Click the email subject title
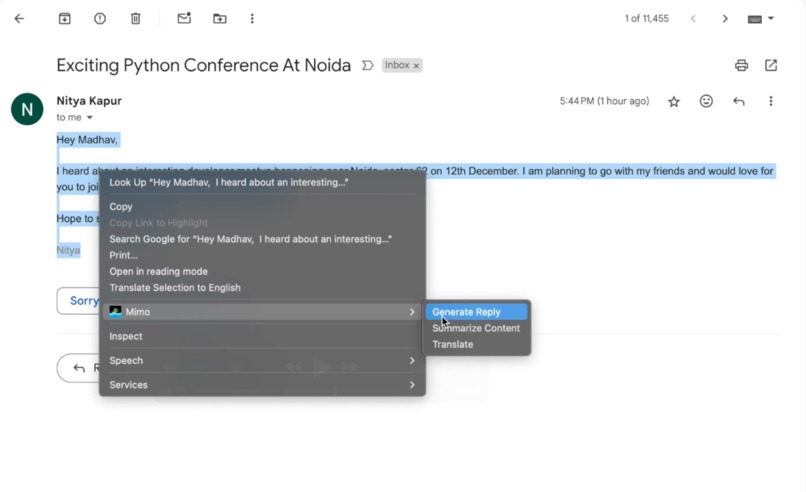This screenshot has width=806, height=492. coord(204,65)
